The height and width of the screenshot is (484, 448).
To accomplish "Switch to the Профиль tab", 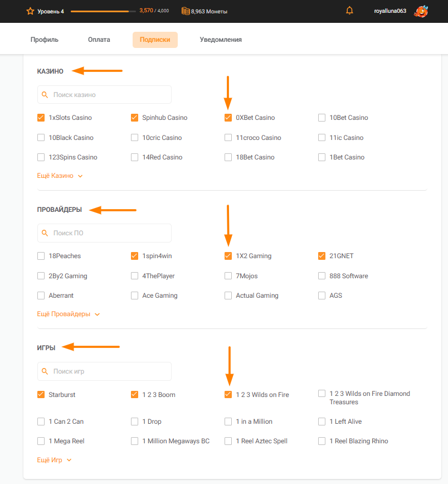I will [x=45, y=40].
